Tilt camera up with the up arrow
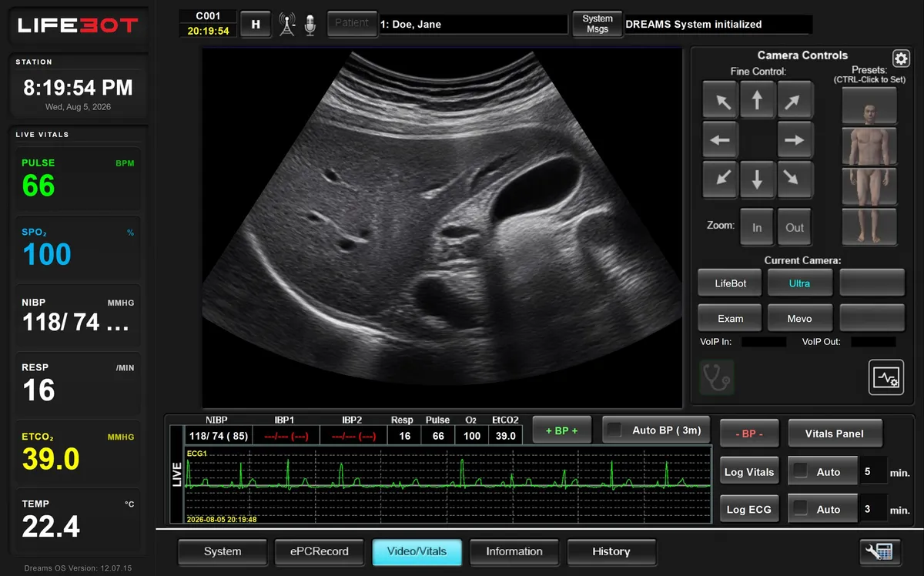The width and height of the screenshot is (924, 576). pyautogui.click(x=758, y=100)
